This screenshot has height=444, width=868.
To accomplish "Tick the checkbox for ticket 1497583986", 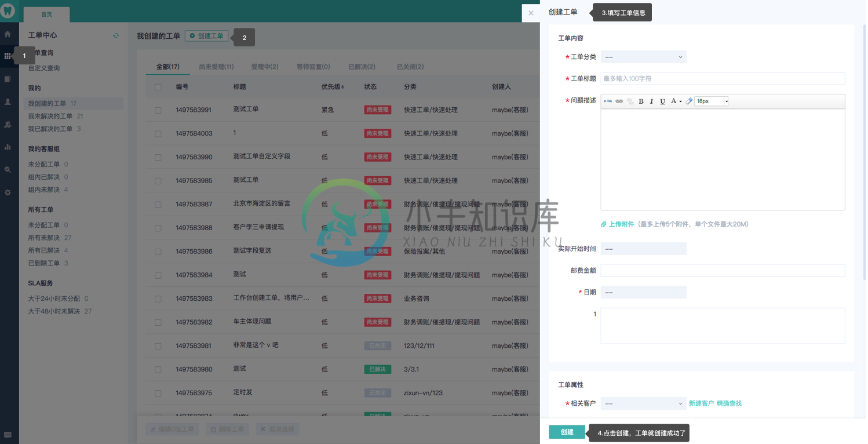I will point(158,252).
